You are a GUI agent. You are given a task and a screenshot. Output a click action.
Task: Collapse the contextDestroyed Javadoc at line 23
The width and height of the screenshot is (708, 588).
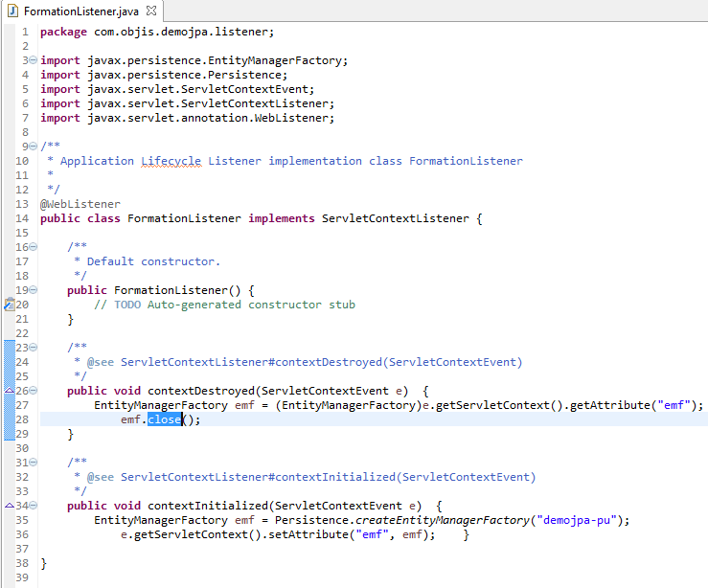tap(34, 348)
